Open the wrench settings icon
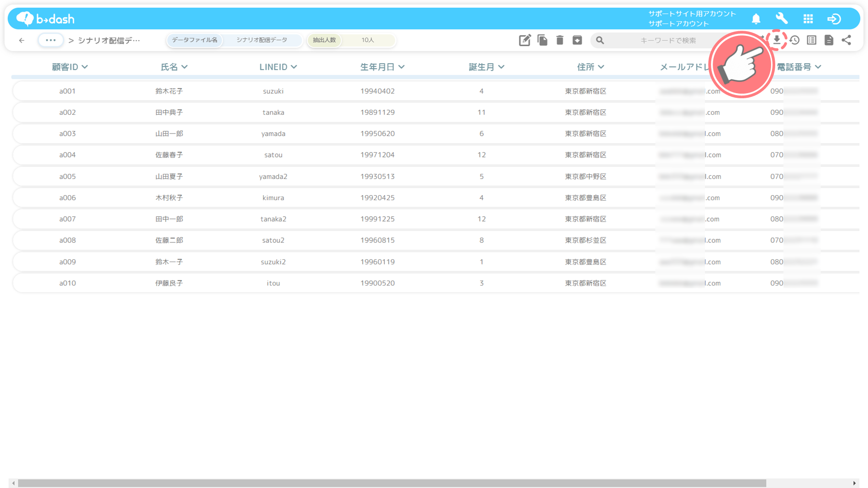Screen dimensions: 868x488 tap(782, 19)
